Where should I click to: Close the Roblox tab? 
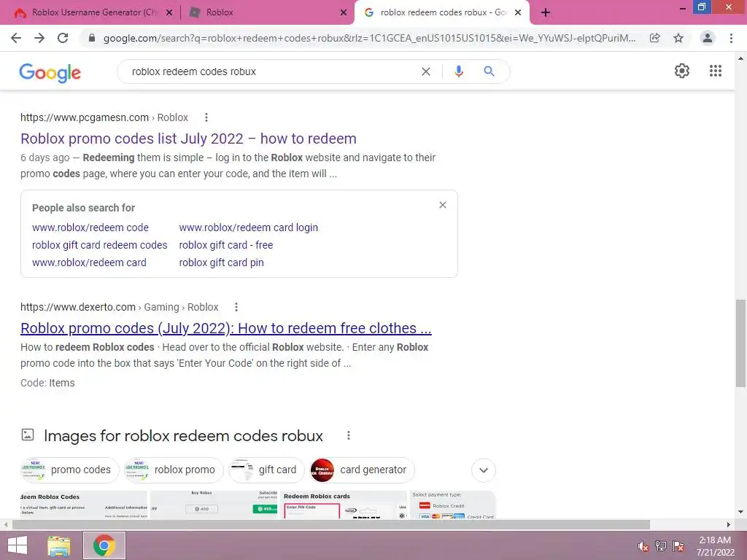(x=344, y=13)
